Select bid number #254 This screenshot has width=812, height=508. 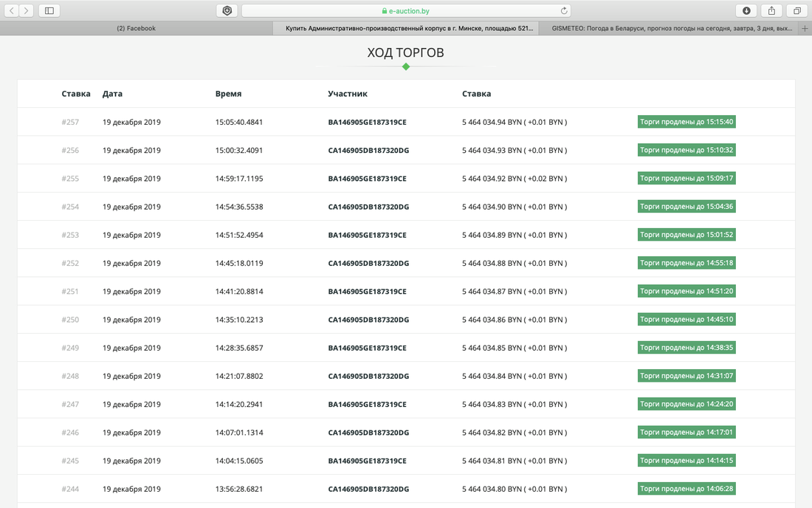coord(70,207)
